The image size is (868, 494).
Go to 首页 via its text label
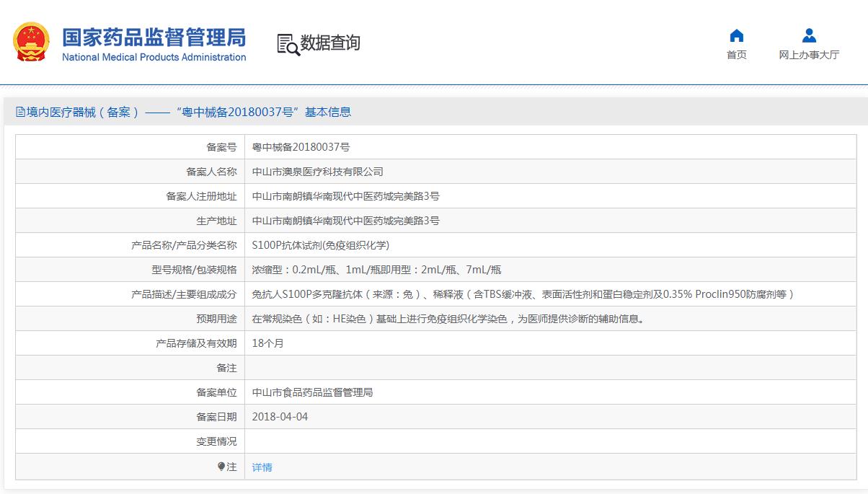click(736, 56)
